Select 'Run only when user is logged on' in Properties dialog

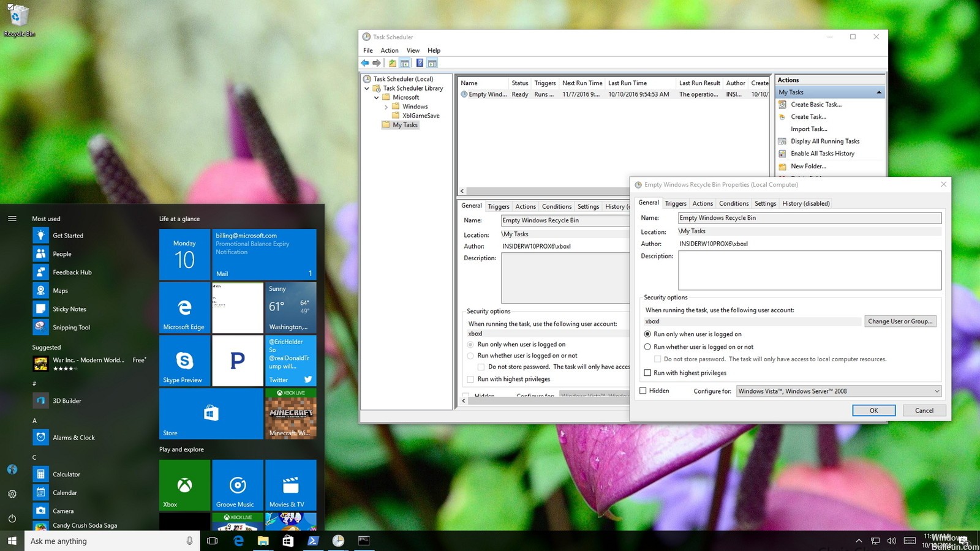pos(647,334)
